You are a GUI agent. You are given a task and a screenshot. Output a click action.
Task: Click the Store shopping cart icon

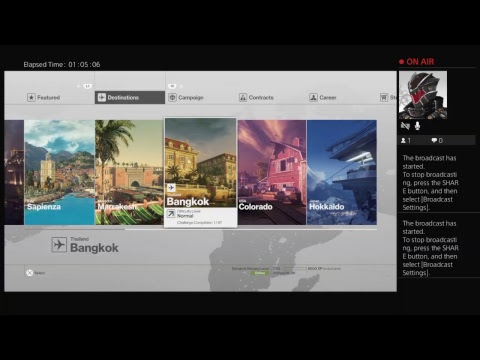[384, 97]
